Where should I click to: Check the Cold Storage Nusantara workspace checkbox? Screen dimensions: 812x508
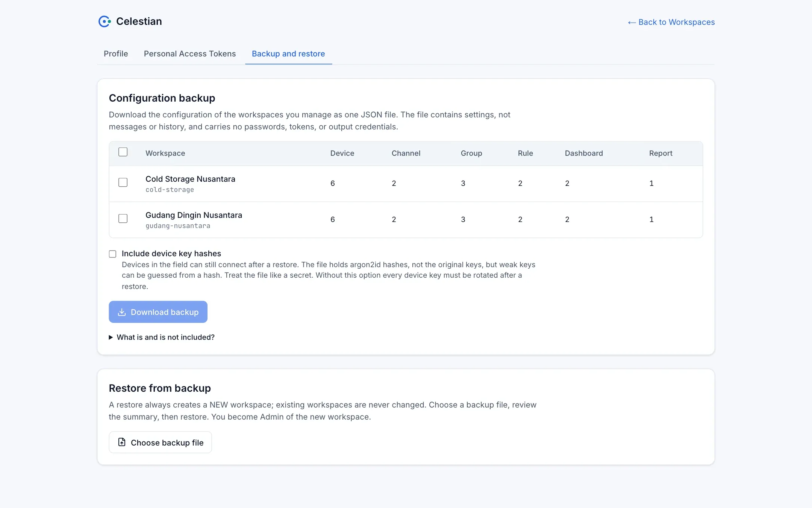[x=123, y=183]
